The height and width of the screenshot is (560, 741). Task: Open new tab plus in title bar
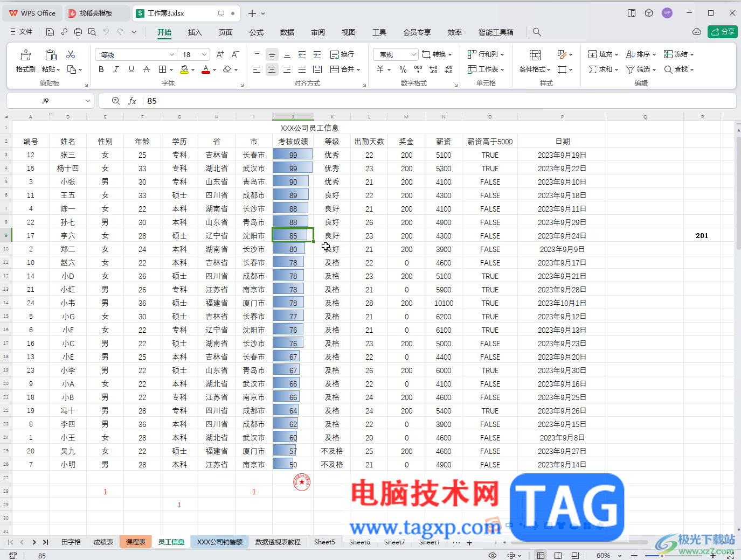pos(252,13)
